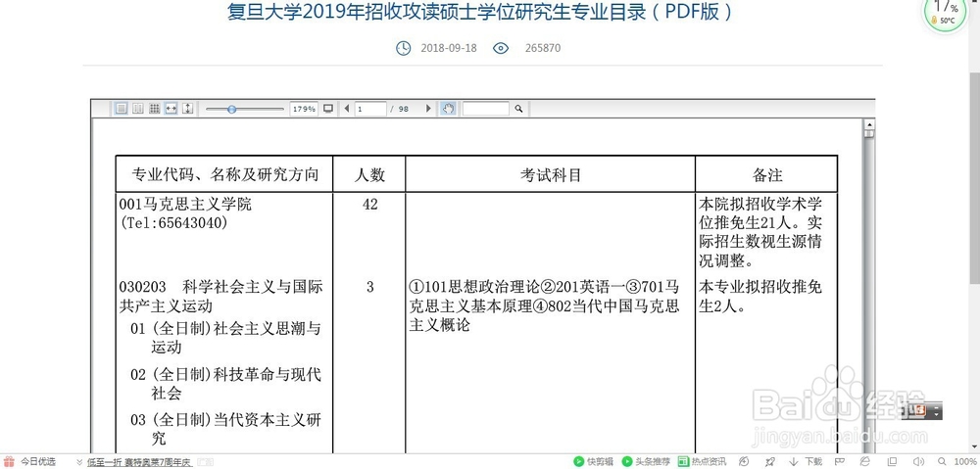Click the 17% memory accelerator ball
The width and height of the screenshot is (980, 469).
pyautogui.click(x=946, y=13)
